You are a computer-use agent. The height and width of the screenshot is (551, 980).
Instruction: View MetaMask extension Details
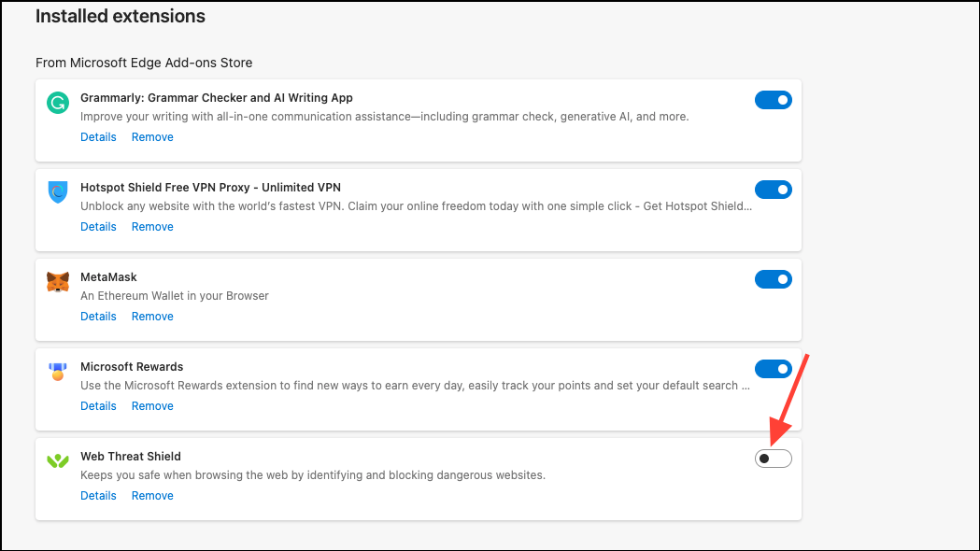98,317
